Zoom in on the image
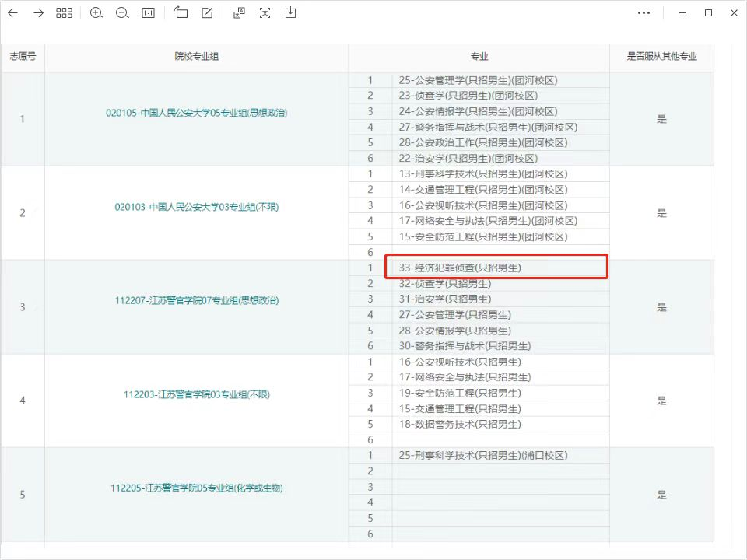 click(96, 12)
